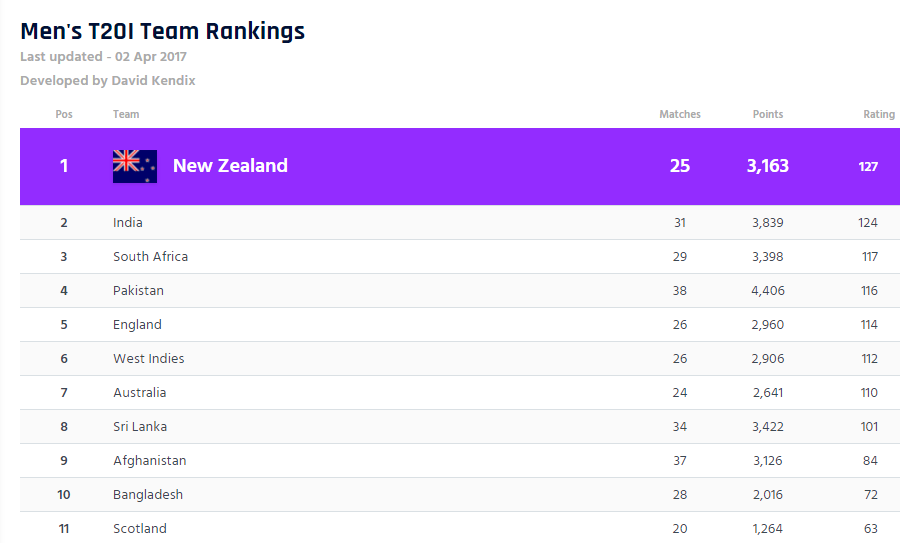Select Scotland at position 11
Viewport: 905px width, 543px height.
coord(139,529)
